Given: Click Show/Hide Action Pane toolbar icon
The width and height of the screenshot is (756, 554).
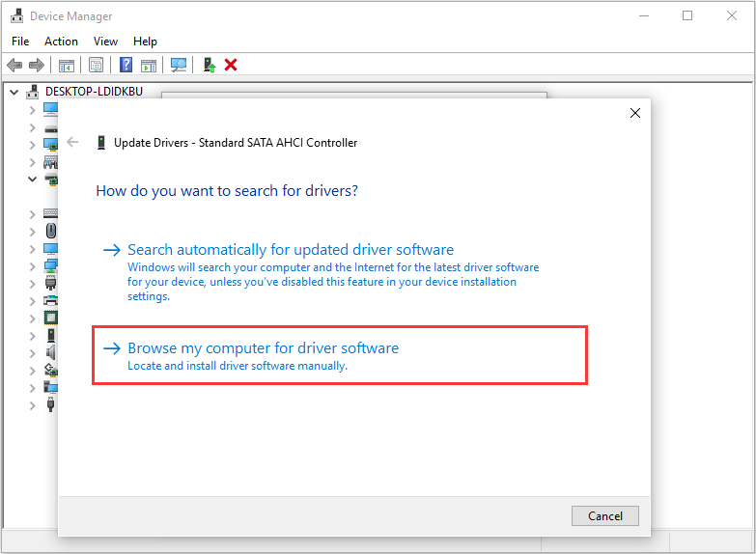Looking at the screenshot, I should (149, 65).
